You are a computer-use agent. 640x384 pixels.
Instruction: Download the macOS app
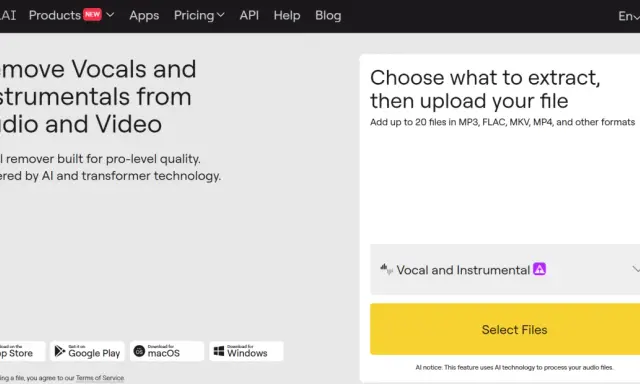pos(167,351)
